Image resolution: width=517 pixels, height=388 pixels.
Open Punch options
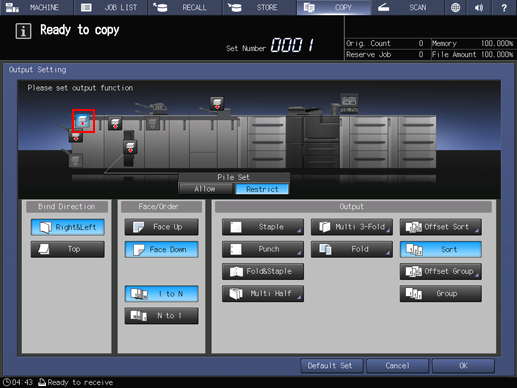pos(263,249)
